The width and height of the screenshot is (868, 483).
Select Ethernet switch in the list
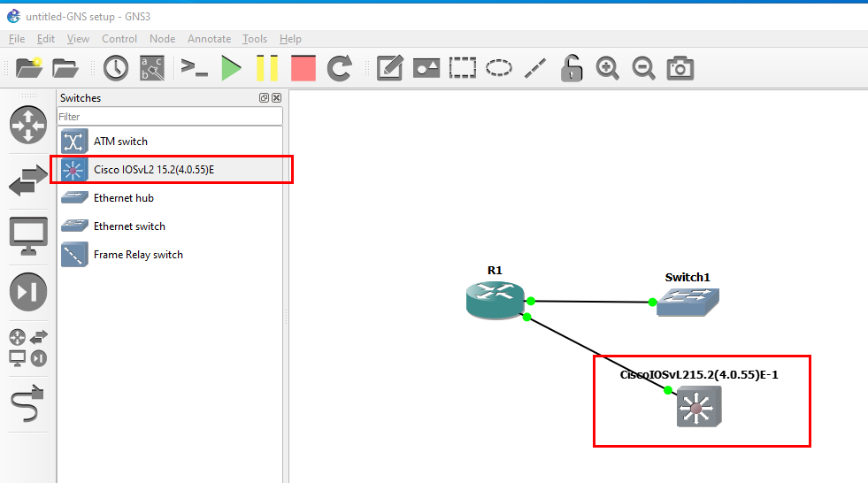170,226
